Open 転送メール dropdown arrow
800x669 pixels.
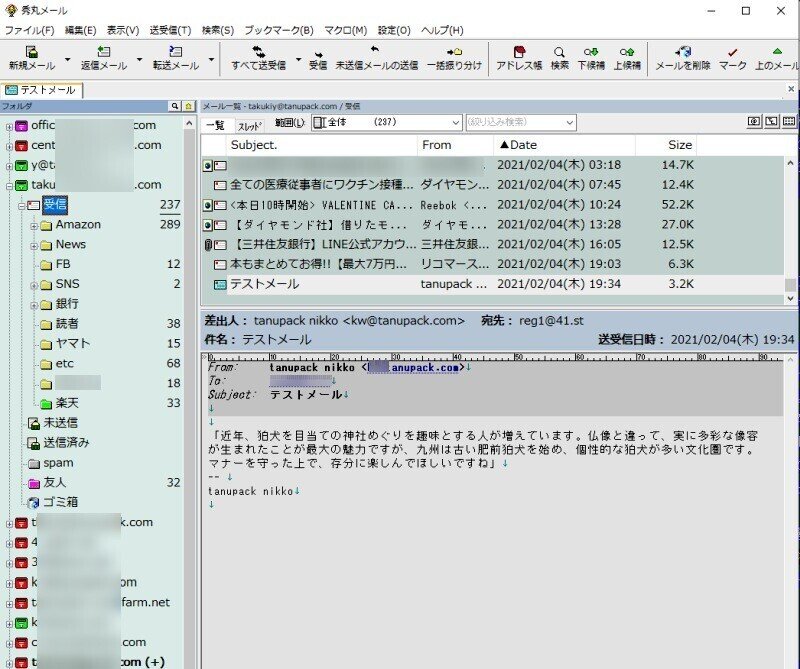click(211, 60)
